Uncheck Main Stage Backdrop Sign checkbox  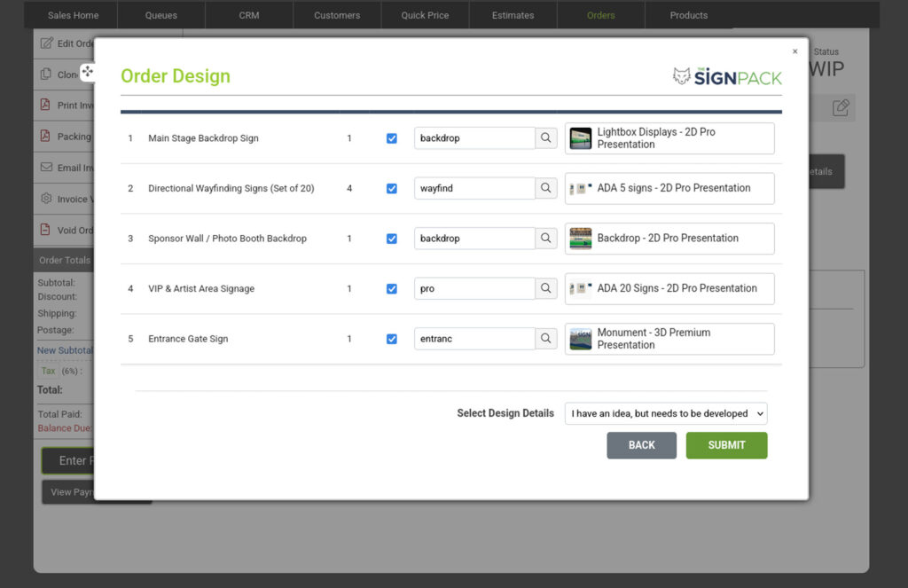coord(392,138)
